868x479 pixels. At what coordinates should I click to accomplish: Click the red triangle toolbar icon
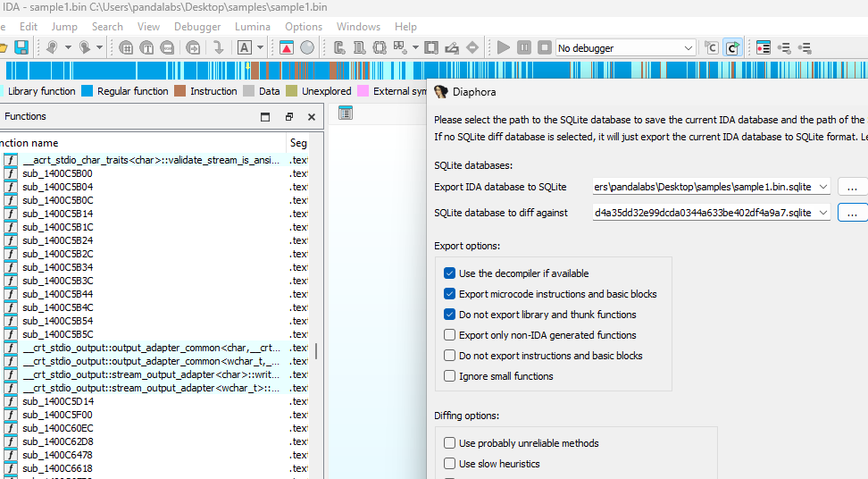point(287,47)
